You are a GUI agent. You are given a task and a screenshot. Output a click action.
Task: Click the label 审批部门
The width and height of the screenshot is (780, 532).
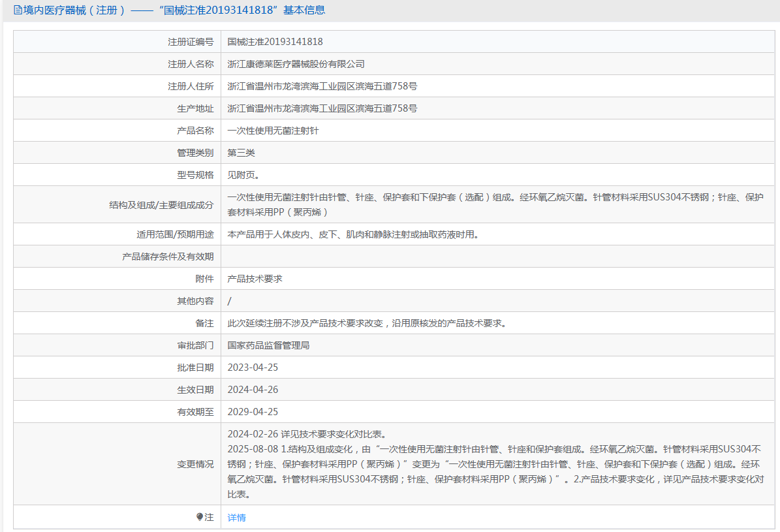[195, 345]
